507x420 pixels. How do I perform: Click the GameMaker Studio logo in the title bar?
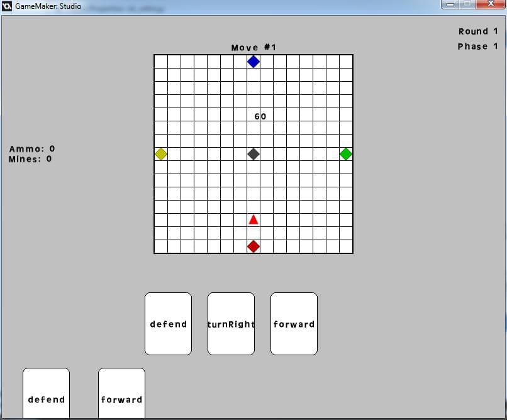point(7,6)
